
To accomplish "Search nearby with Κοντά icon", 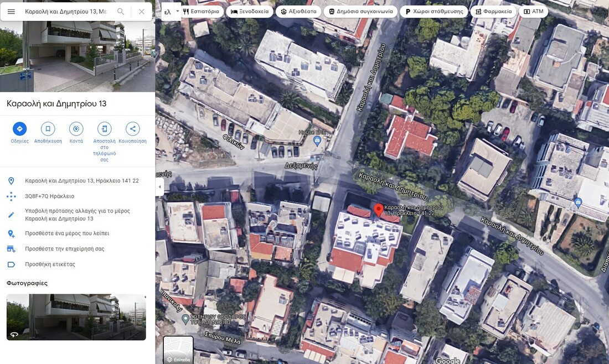I will click(x=76, y=129).
